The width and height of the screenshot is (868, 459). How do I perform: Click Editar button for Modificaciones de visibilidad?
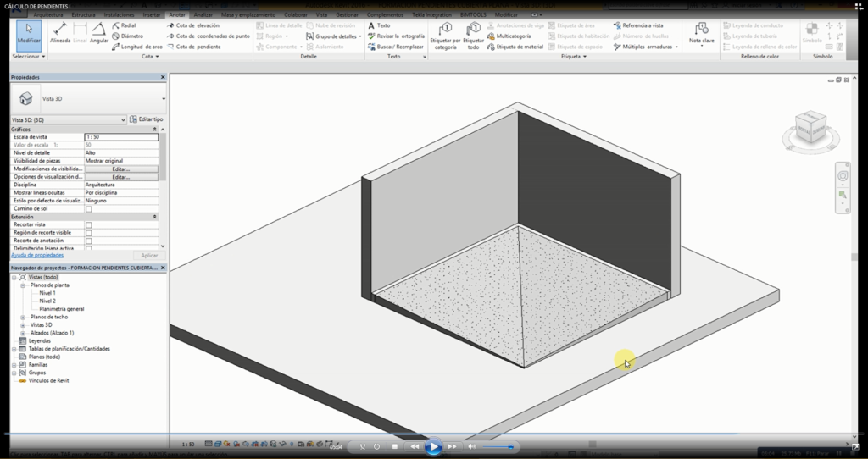[120, 169]
